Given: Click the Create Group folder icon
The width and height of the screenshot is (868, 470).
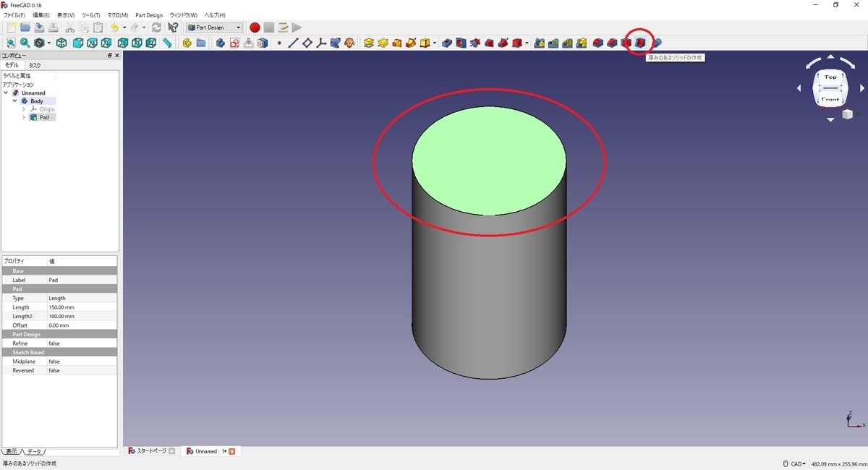Looking at the screenshot, I should click(201, 43).
